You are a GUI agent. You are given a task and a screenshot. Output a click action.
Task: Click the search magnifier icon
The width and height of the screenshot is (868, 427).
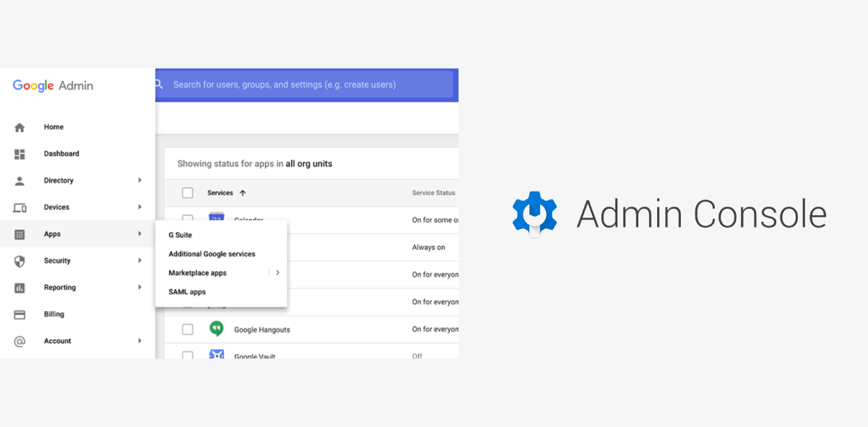[159, 85]
